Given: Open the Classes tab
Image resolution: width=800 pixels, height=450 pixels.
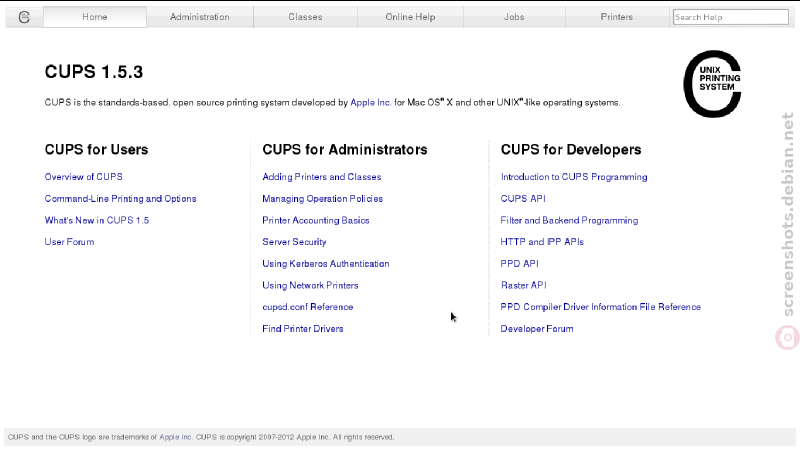Looking at the screenshot, I should pyautogui.click(x=305, y=17).
